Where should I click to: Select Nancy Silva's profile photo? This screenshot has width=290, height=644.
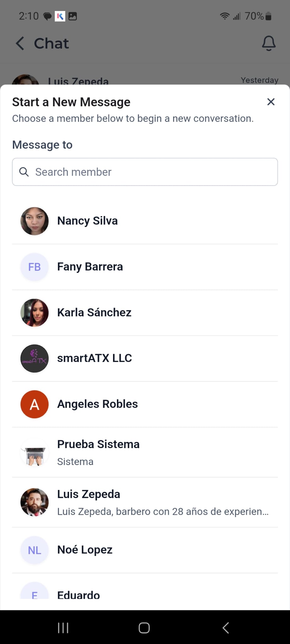(x=35, y=221)
